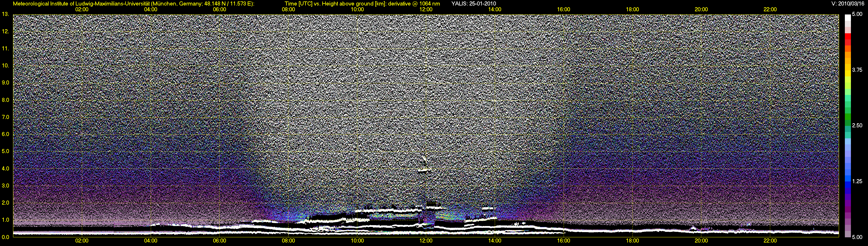This screenshot has width=868, height=246.
Task: Click the 10:00 label on the bottom time axis
Action: click(x=357, y=241)
